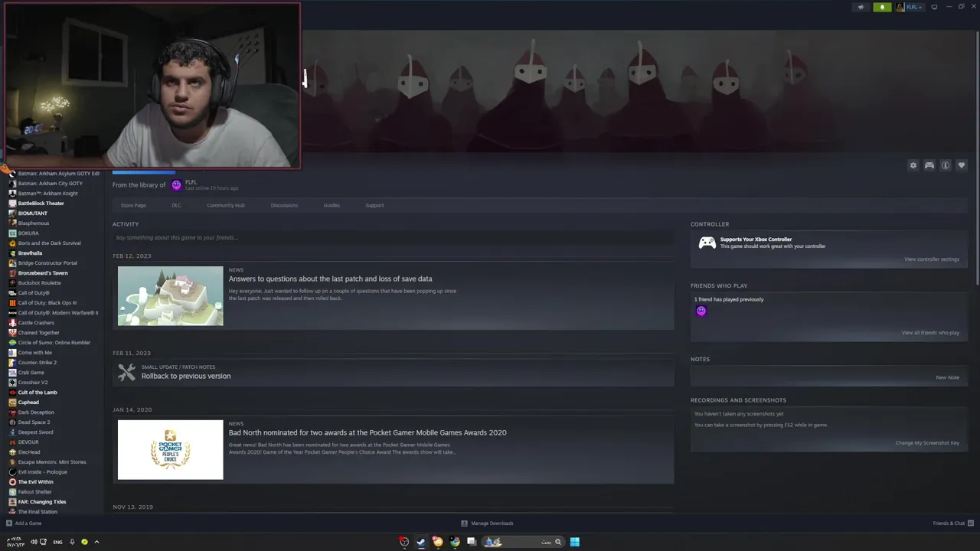This screenshot has width=980, height=551.
Task: Click 'View all friends who play' link
Action: (930, 333)
